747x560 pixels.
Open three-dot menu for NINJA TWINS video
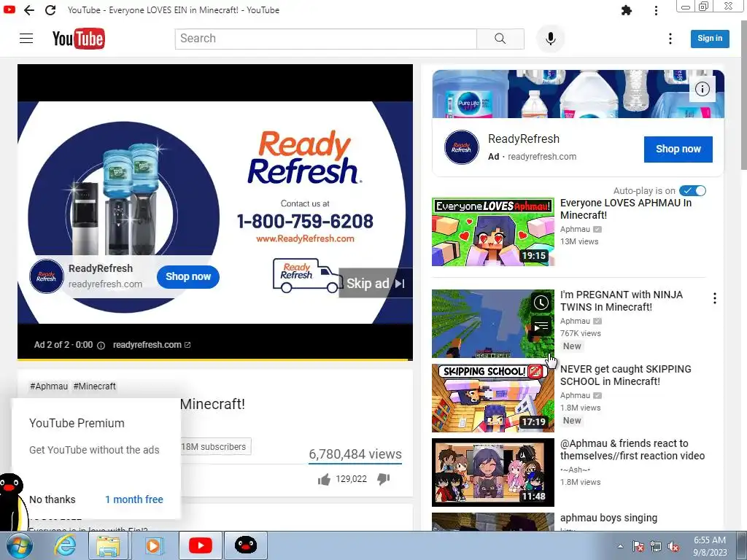click(715, 298)
